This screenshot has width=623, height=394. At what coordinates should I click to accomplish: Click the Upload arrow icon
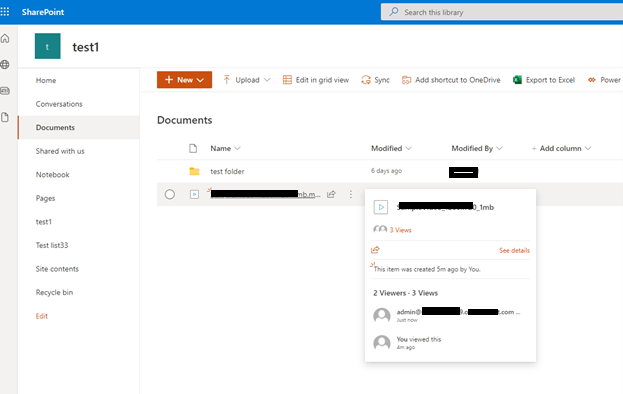(x=226, y=80)
